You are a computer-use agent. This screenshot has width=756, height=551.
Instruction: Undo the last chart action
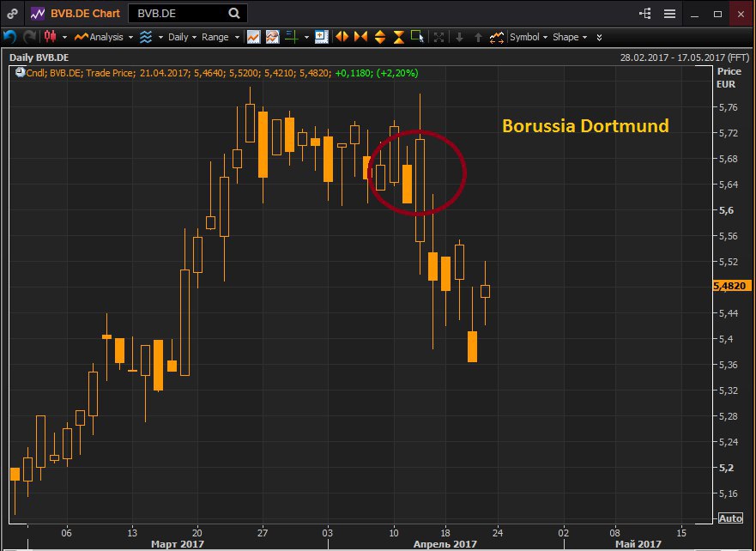[9, 37]
